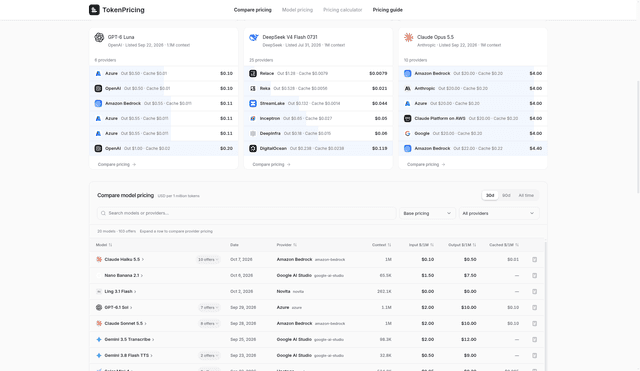Click the Anthropic starburst logo beside Claude Opus 5.5
The width and height of the screenshot is (640, 371).
409,38
